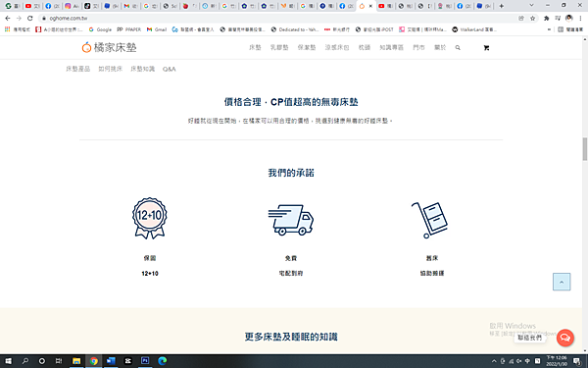588x368 pixels.
Task: Bookmark this page with the star icon
Action: tap(532, 18)
